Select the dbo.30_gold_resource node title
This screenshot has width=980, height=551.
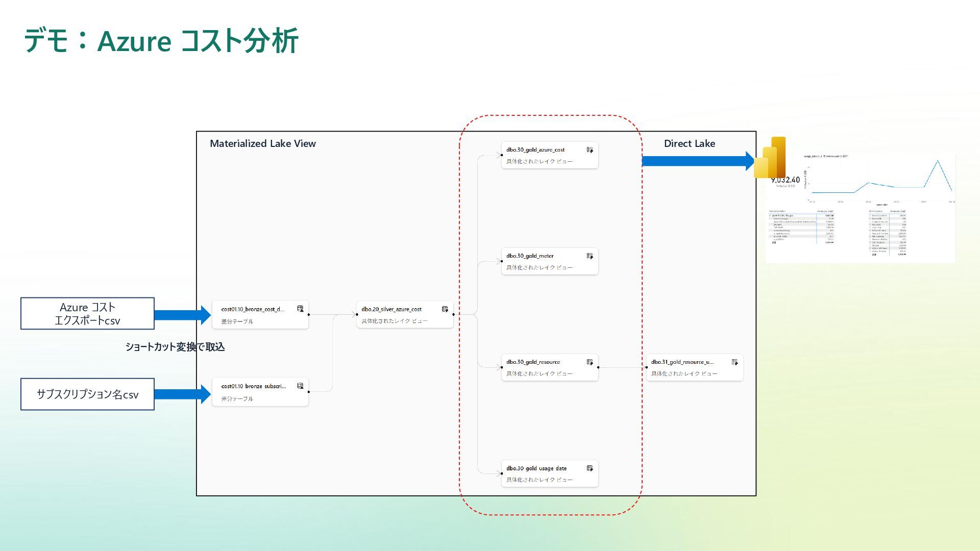tap(533, 362)
